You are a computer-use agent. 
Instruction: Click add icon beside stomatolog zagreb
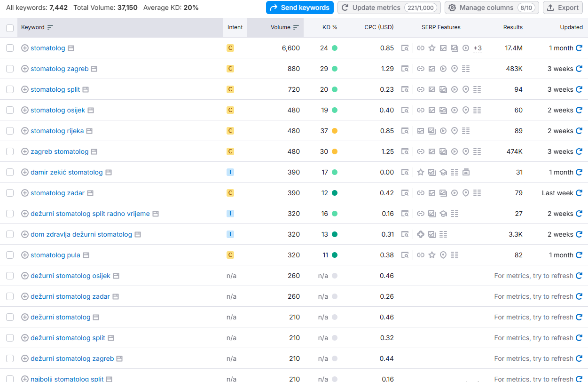coord(25,69)
